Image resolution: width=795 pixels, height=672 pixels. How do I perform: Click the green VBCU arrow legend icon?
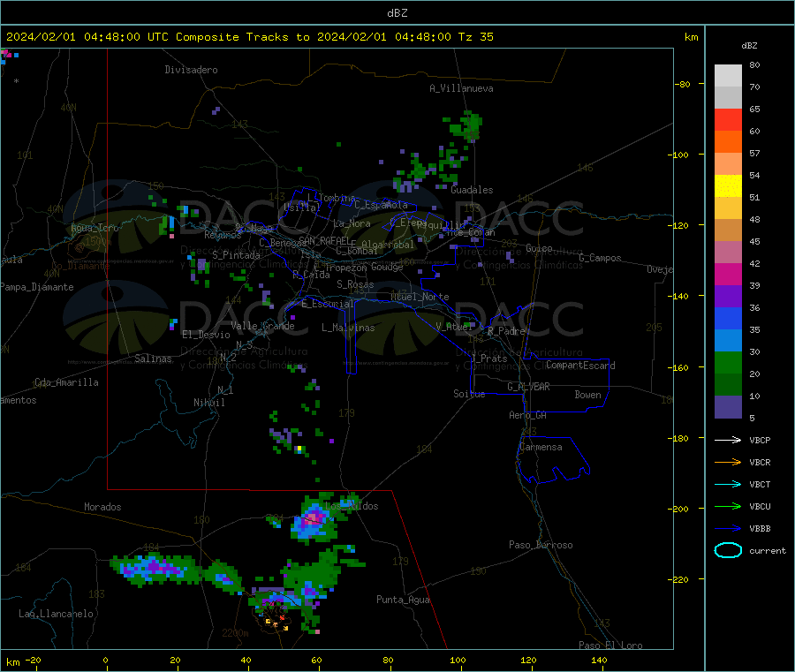click(x=728, y=506)
